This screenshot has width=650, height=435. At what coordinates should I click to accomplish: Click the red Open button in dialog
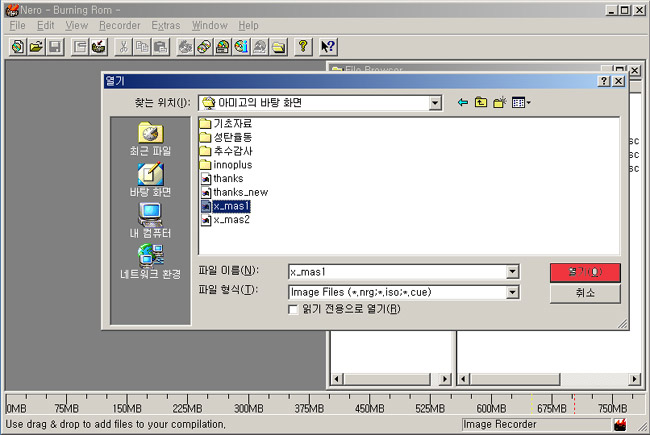point(585,272)
